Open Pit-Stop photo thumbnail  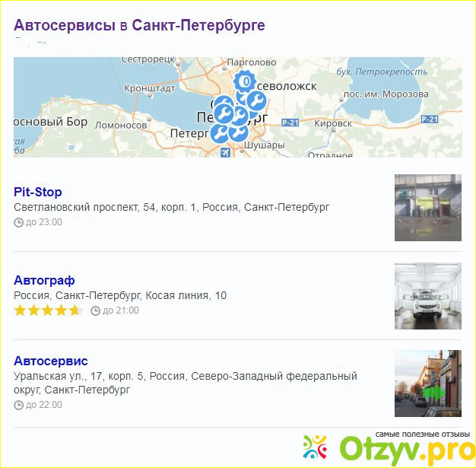coord(427,208)
